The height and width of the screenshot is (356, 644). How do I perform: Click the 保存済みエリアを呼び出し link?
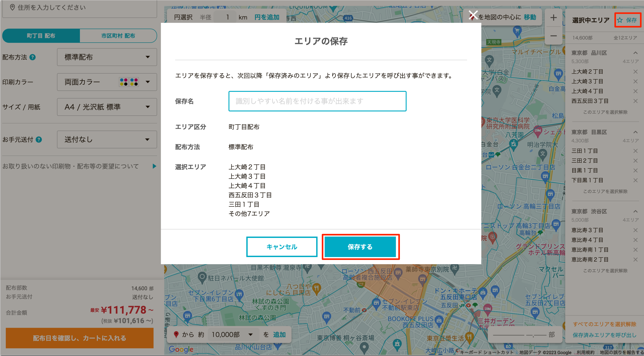click(x=604, y=335)
